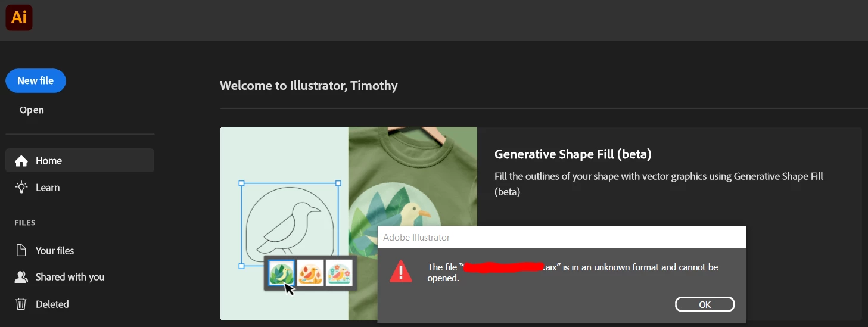This screenshot has height=327, width=868.
Task: Select the green leafy bird variation thumbnail
Action: pyautogui.click(x=282, y=273)
